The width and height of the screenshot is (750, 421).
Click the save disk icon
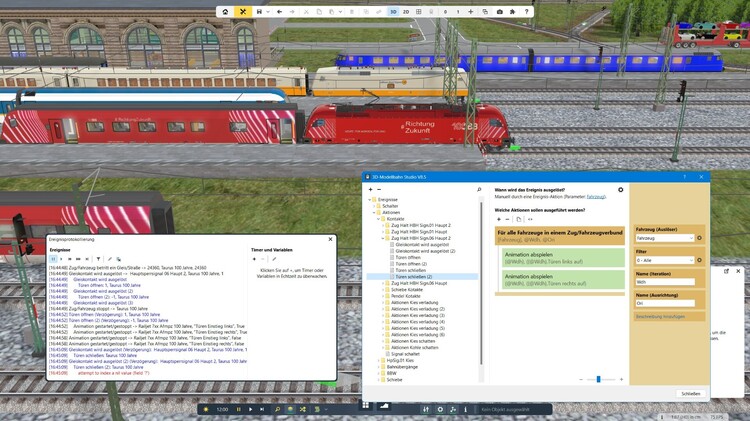[259, 11]
